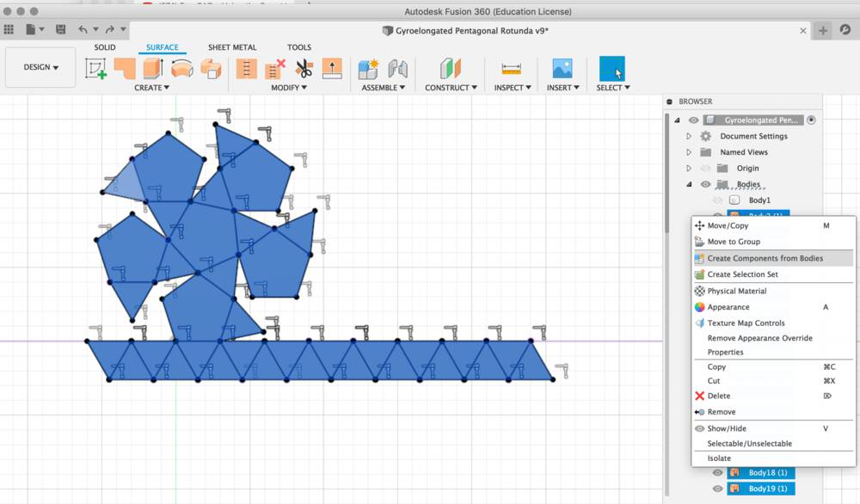Screen dimensions: 860x504
Task: Open the New Component tool
Action: (367, 68)
